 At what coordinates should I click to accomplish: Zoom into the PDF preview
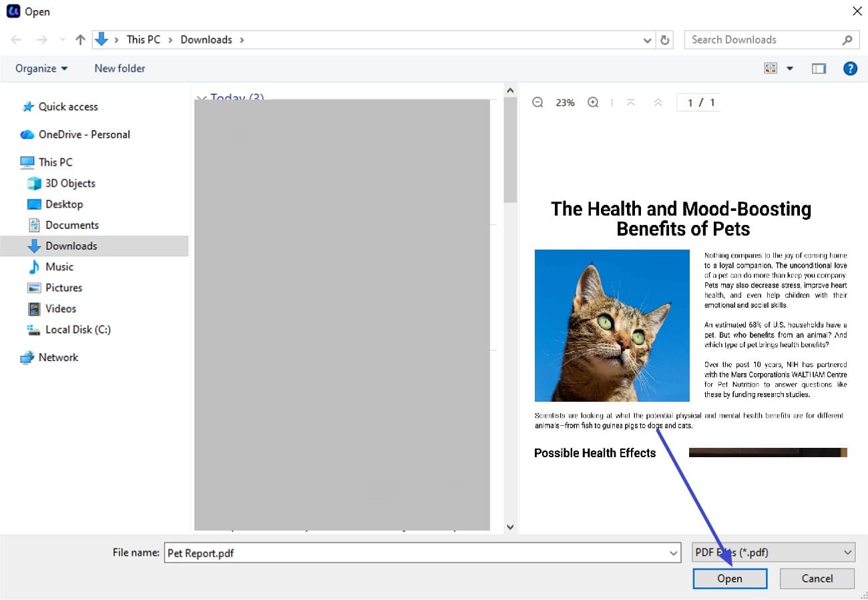point(593,102)
